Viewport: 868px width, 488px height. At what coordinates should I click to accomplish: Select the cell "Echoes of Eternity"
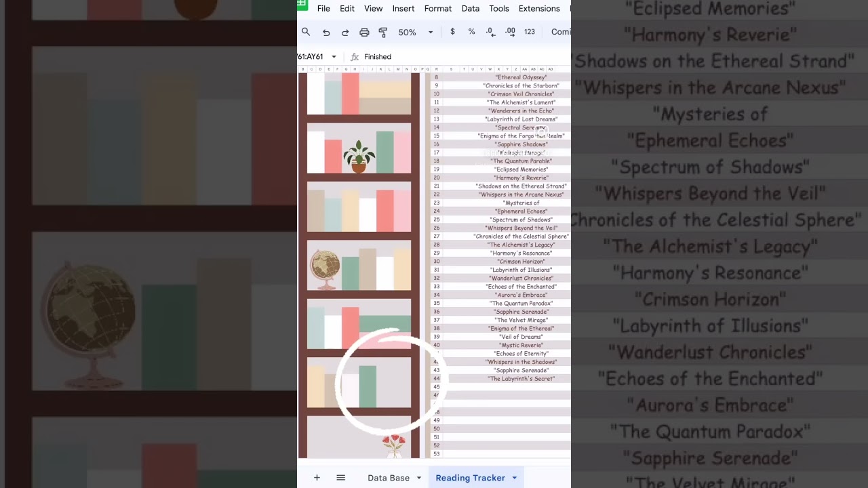(x=521, y=354)
